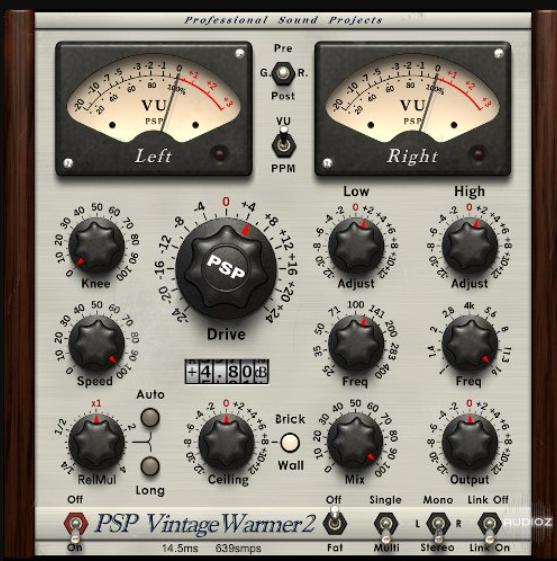Click the Left meter overload LED

pyautogui.click(x=219, y=154)
